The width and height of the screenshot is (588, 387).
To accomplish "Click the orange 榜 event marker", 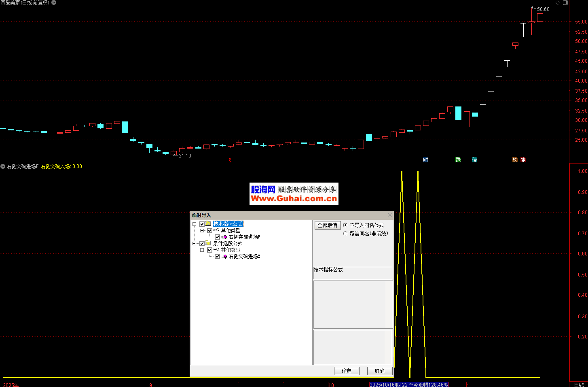I will pos(515,160).
